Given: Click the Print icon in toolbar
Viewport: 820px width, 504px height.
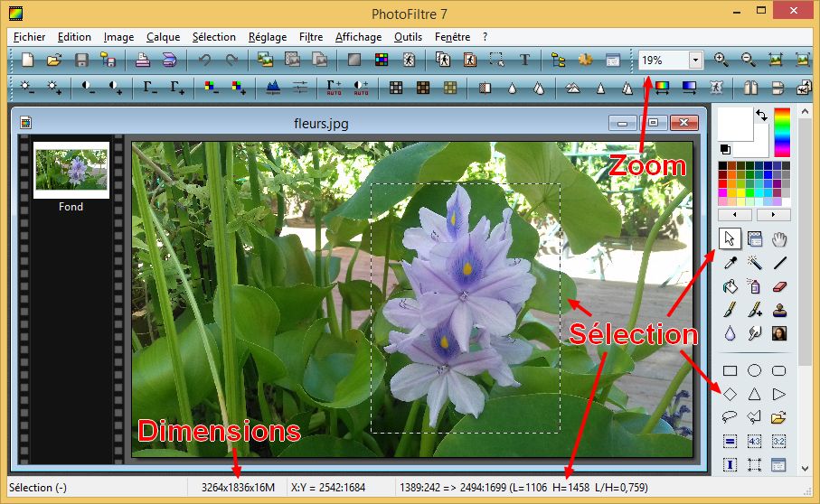Looking at the screenshot, I should point(143,60).
